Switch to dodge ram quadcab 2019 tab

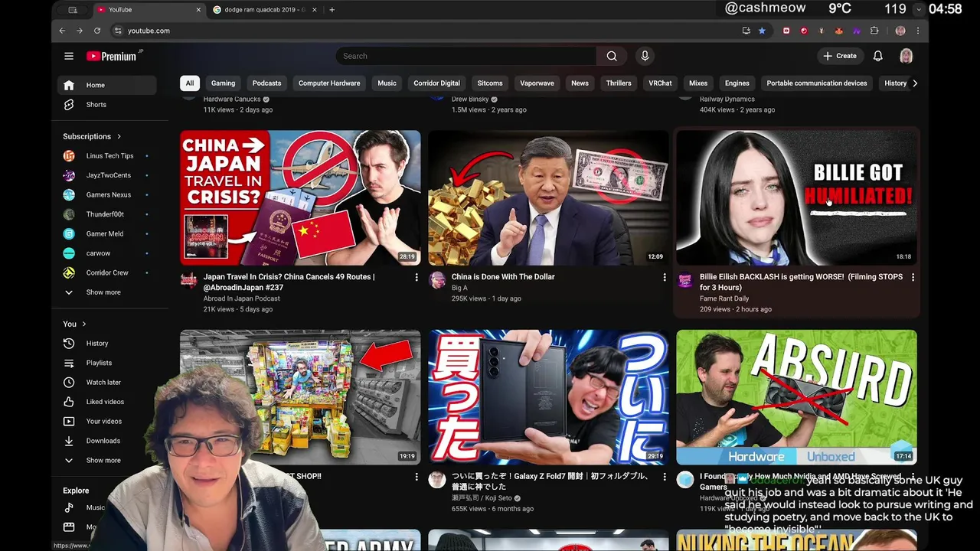point(263,10)
